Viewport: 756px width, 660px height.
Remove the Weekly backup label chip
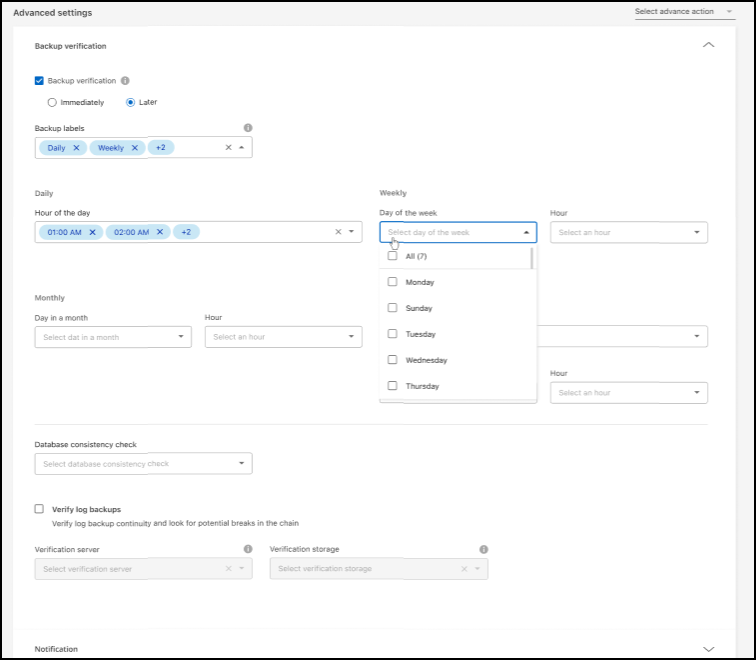pos(134,148)
